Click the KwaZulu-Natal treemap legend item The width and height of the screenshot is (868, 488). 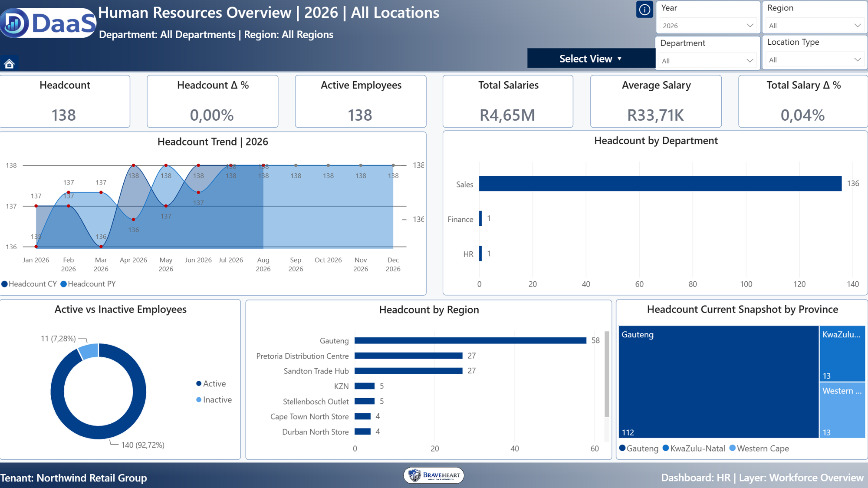point(694,448)
